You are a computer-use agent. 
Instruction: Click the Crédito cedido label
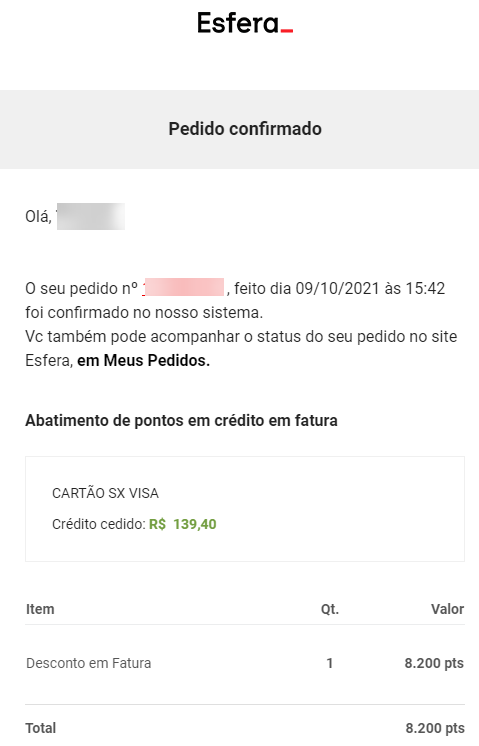[x=98, y=524]
